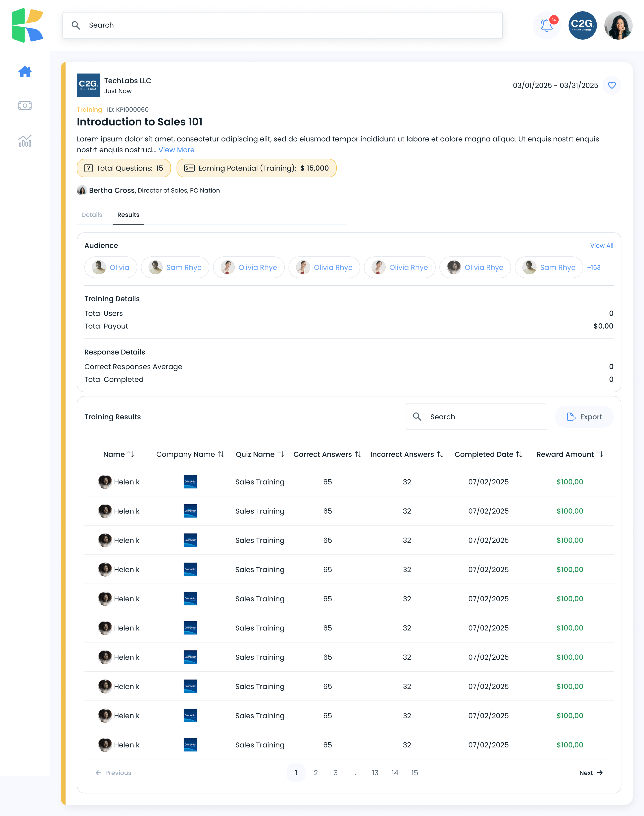Sort by Completed Date column

click(x=519, y=454)
